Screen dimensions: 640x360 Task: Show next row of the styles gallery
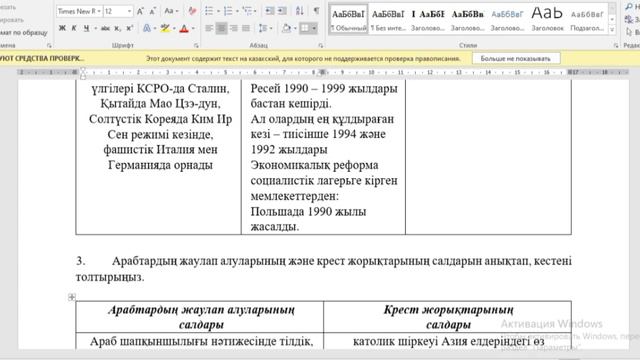click(612, 19)
